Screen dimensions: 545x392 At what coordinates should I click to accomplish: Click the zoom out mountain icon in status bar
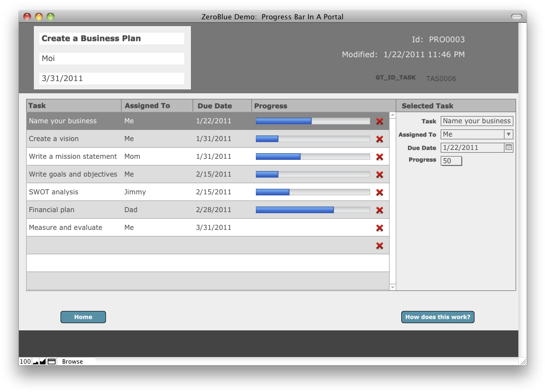pos(36,361)
